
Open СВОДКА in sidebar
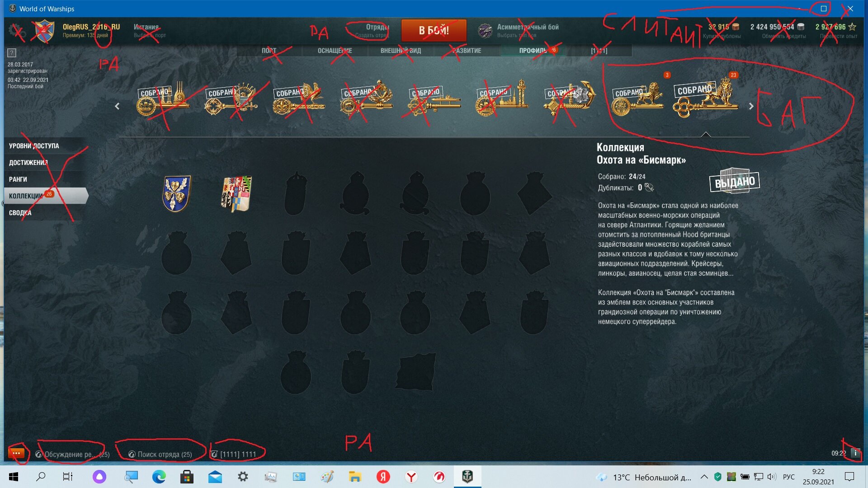(44, 213)
